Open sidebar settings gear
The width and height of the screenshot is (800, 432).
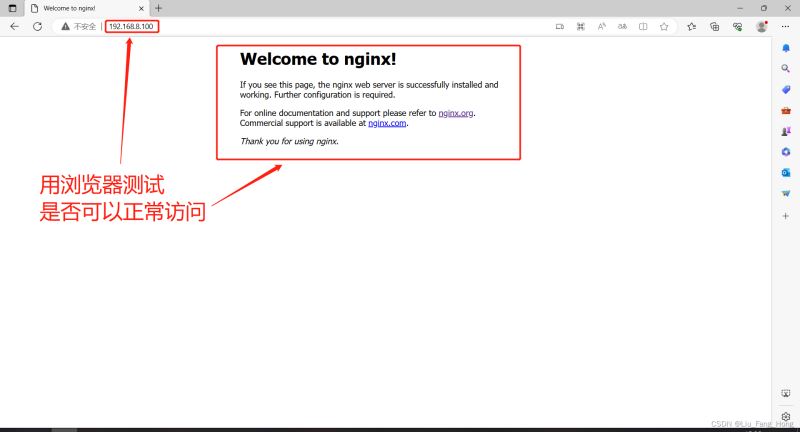(786, 416)
